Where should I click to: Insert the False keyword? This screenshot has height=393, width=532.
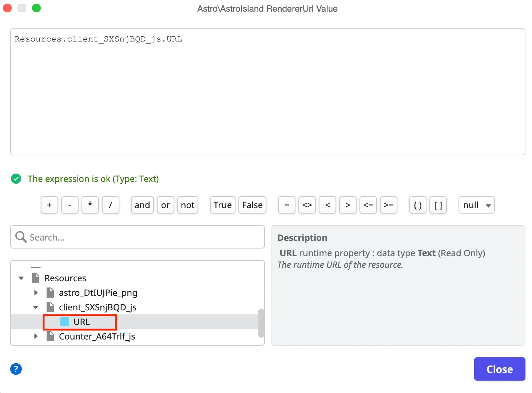(x=252, y=205)
